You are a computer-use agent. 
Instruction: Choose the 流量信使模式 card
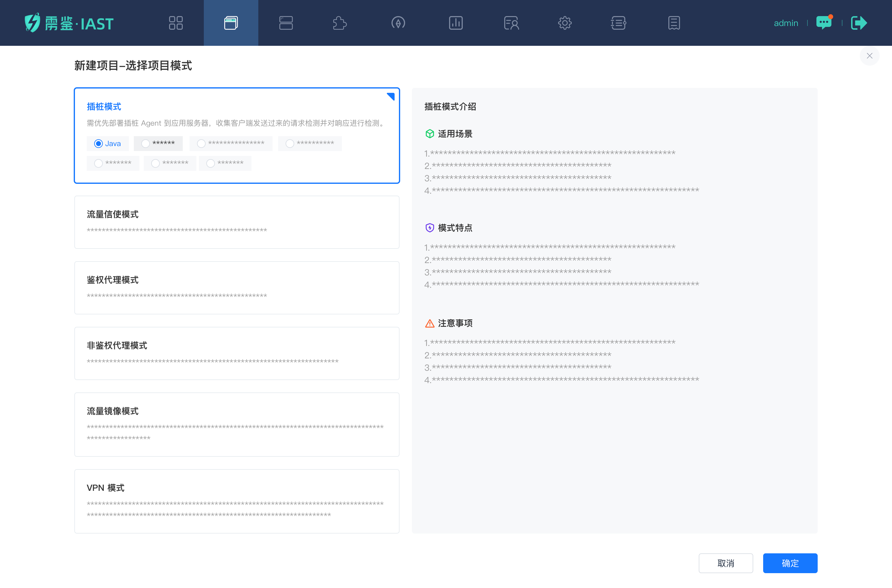point(236,222)
